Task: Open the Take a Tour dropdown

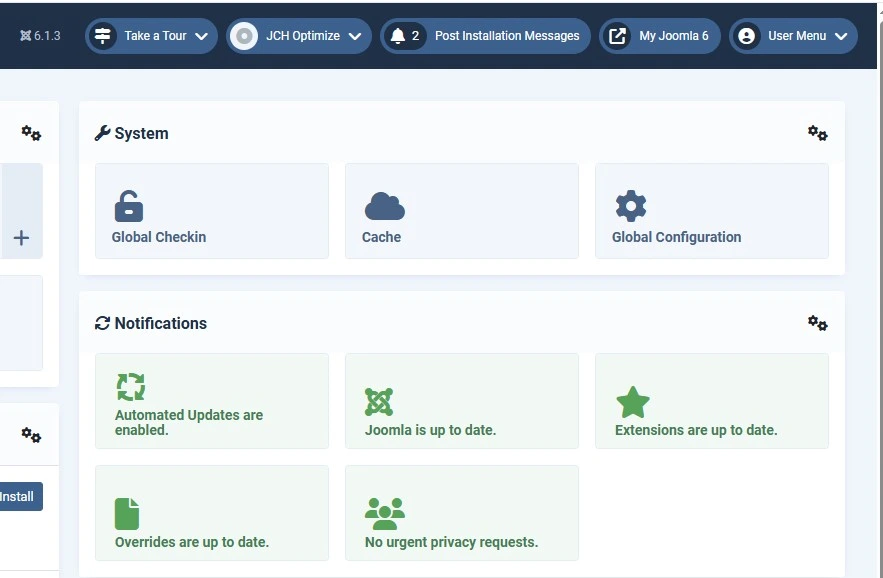Action: click(151, 36)
